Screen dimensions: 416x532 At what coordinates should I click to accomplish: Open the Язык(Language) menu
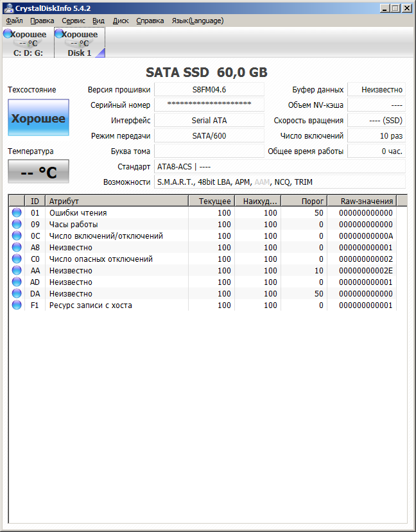(x=197, y=21)
